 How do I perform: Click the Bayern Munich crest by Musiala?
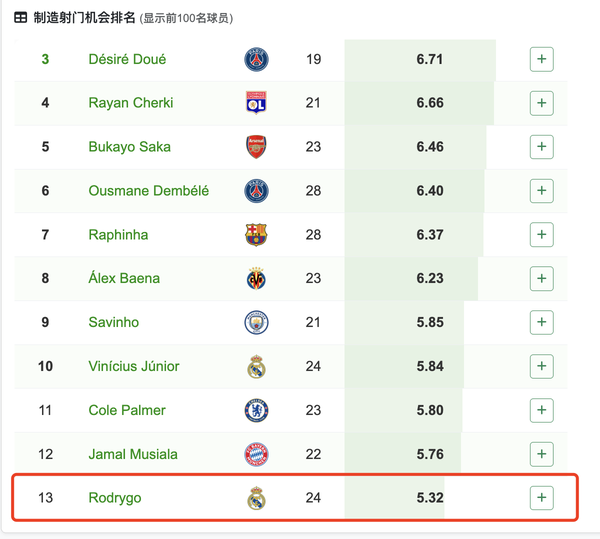tap(256, 454)
